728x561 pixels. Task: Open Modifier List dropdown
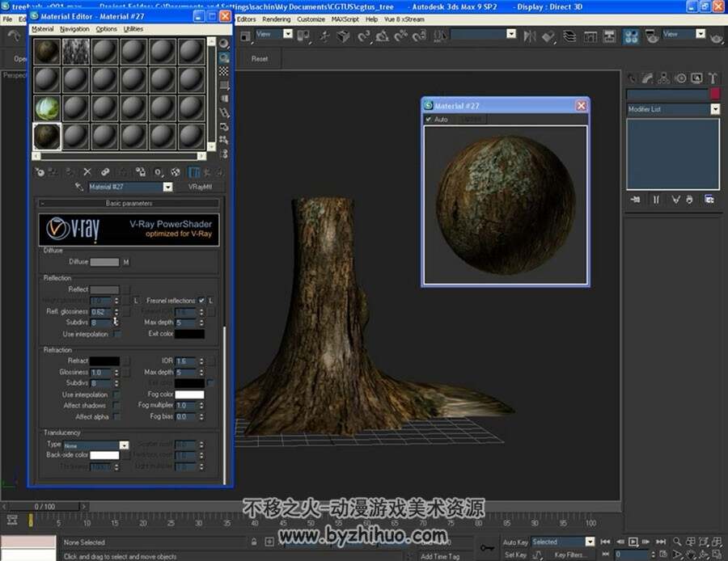click(x=715, y=109)
